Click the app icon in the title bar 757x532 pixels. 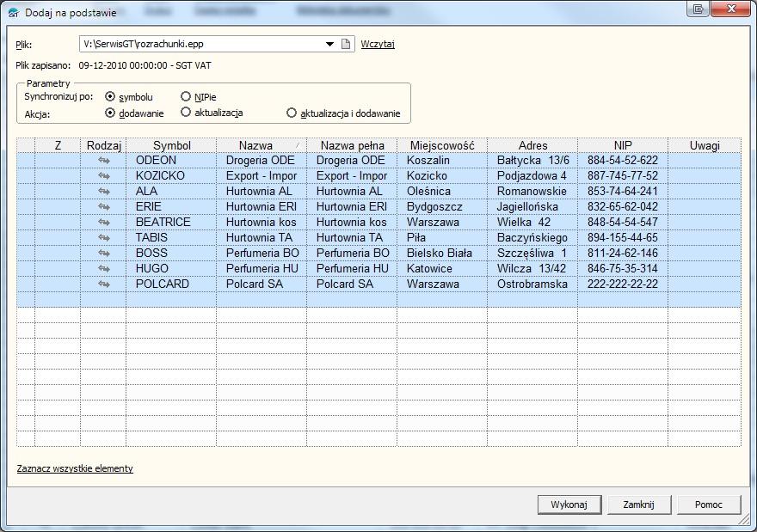click(14, 13)
